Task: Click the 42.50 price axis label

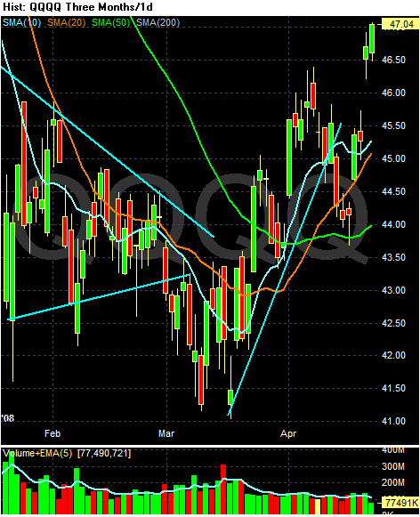Action: click(x=393, y=323)
